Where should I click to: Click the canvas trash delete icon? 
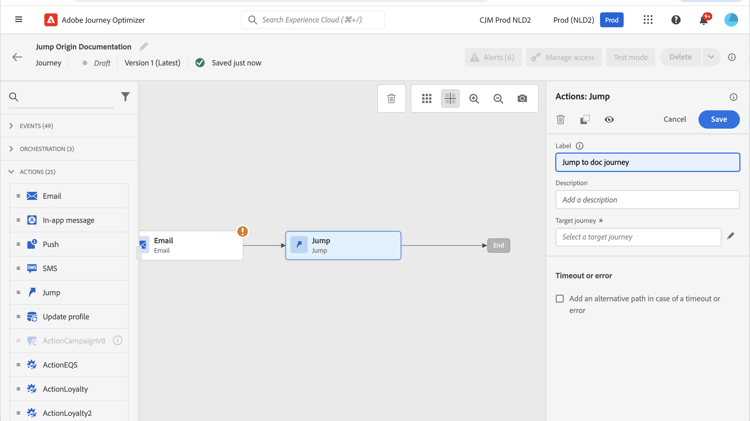point(391,99)
